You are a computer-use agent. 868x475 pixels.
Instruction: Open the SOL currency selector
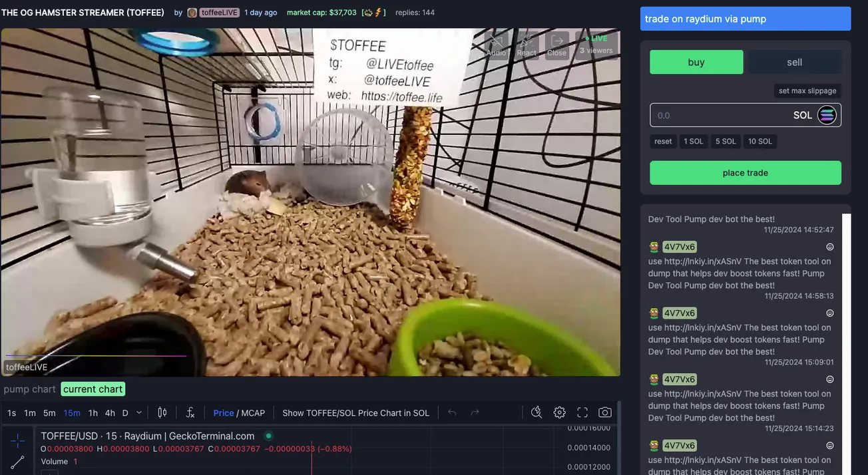(827, 115)
